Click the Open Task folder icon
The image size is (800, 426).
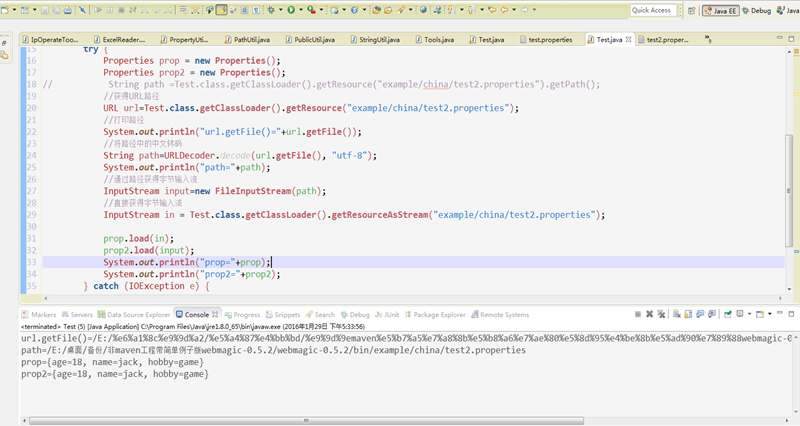click(x=388, y=10)
